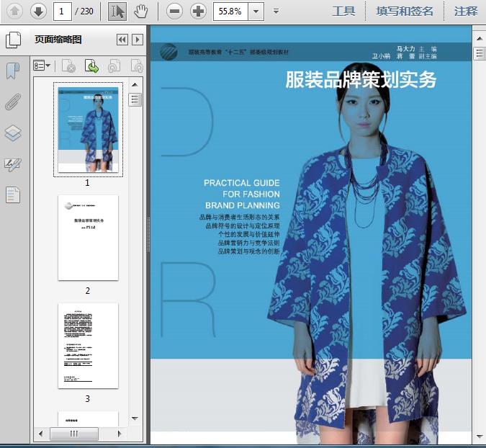Click the / 230 total page count
The image size is (486, 448).
pyautogui.click(x=84, y=12)
